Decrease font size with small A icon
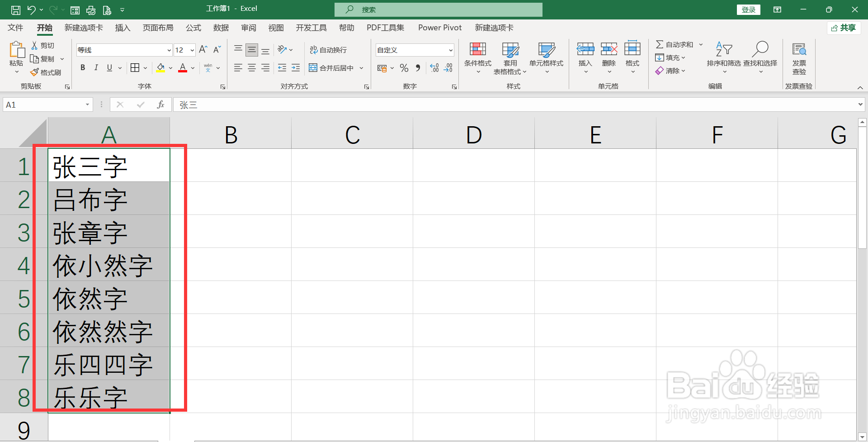The height and width of the screenshot is (442, 868). (217, 50)
